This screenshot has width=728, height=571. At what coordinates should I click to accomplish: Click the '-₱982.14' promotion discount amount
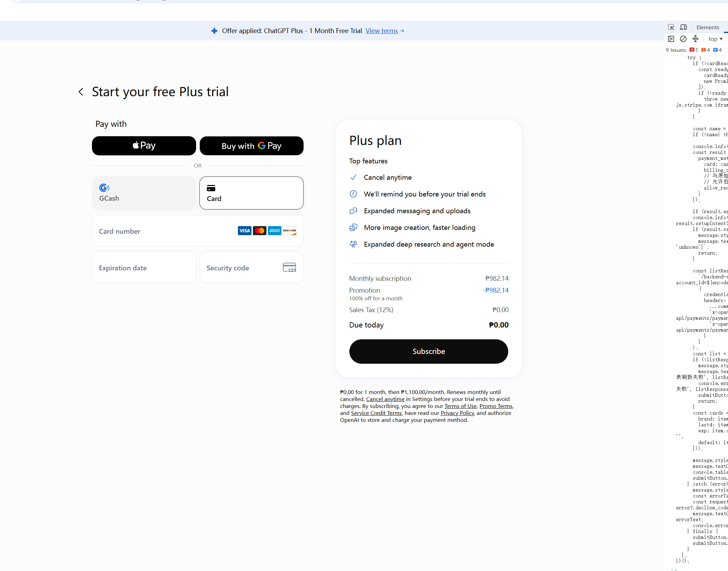tap(496, 290)
